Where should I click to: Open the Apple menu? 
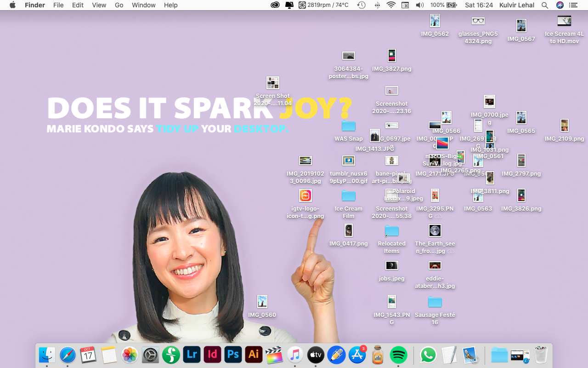click(12, 5)
